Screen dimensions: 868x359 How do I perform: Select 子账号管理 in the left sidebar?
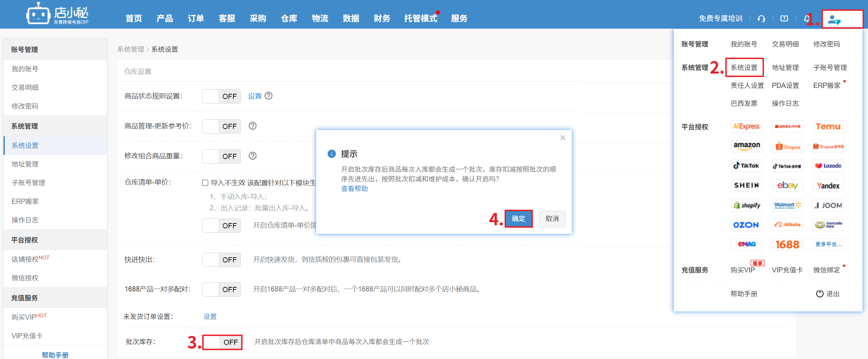pos(28,183)
